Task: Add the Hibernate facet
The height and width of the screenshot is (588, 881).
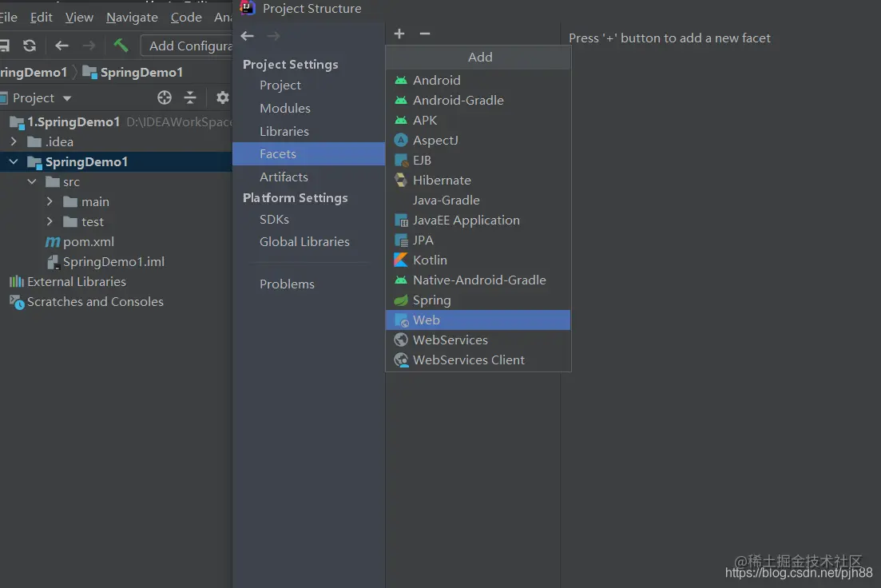Action: (x=478, y=181)
